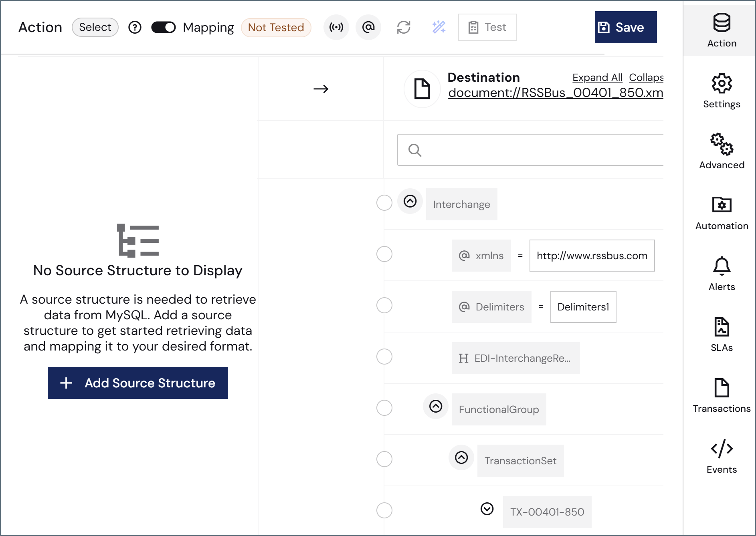Click the Interchange element label
Viewport: 756px width, 536px height.
pos(462,204)
